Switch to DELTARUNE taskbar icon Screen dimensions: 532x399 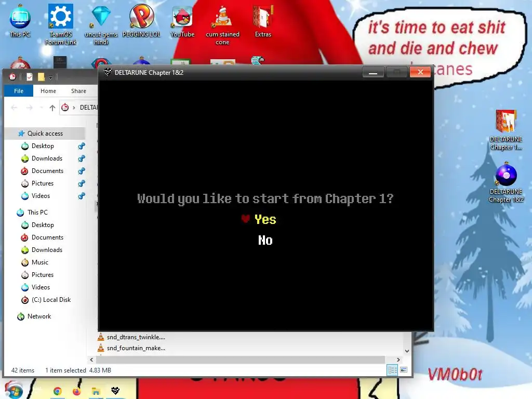click(115, 391)
